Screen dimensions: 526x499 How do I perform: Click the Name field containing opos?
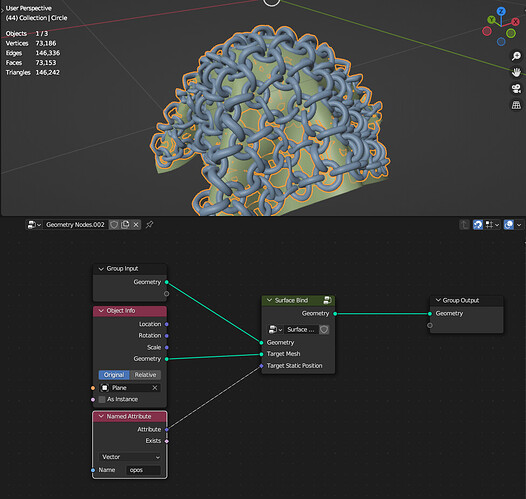[x=143, y=470]
